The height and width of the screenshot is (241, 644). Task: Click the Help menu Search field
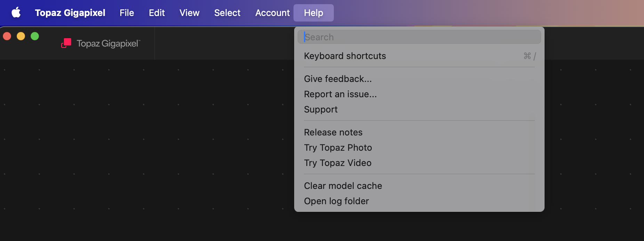tap(419, 37)
